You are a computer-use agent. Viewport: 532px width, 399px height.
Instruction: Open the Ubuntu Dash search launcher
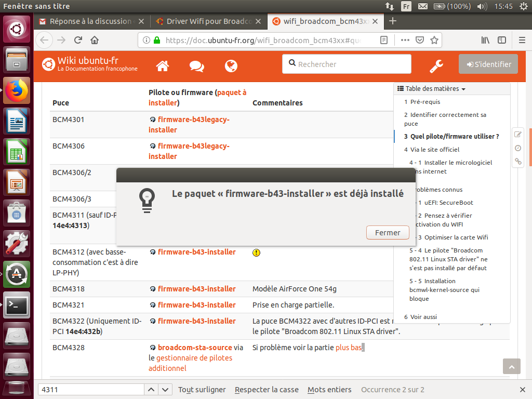(17, 29)
